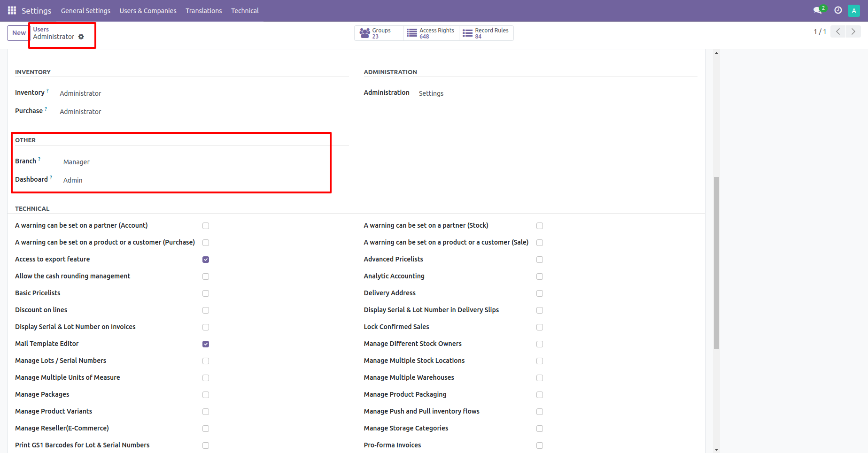Open the Technical menu

245,11
